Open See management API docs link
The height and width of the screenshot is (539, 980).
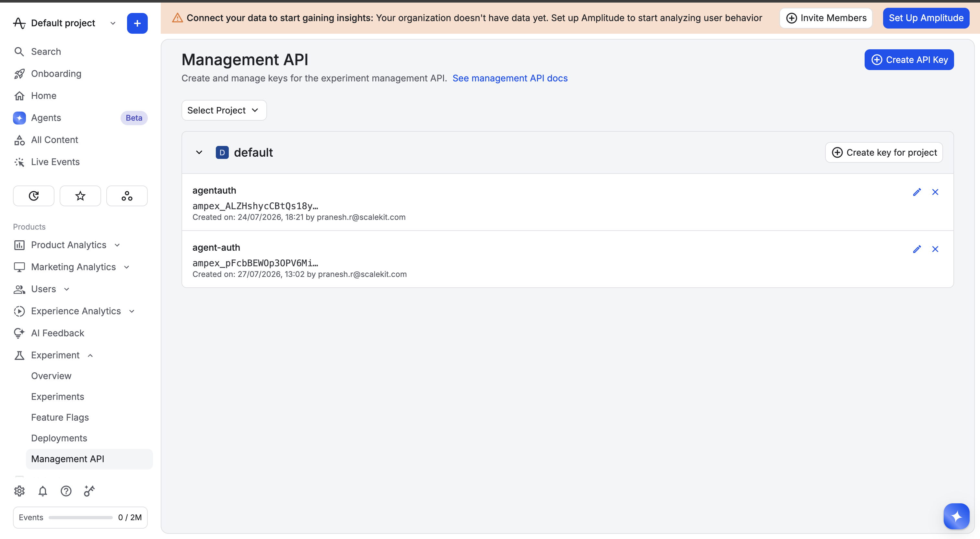(510, 78)
